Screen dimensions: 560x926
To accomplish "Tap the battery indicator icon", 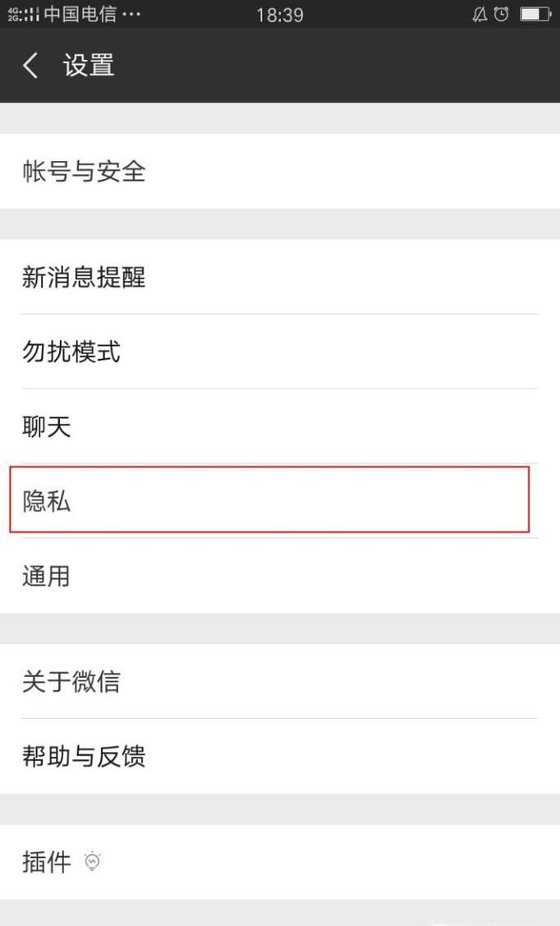I will coord(535,13).
